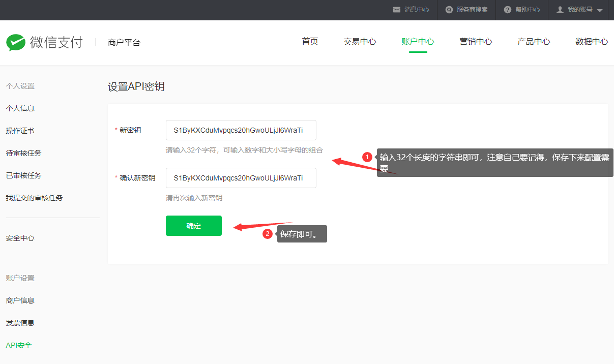Screen dimensions: 614x364
Task: Open 帮助中心 in top bar
Action: [x=528, y=10]
